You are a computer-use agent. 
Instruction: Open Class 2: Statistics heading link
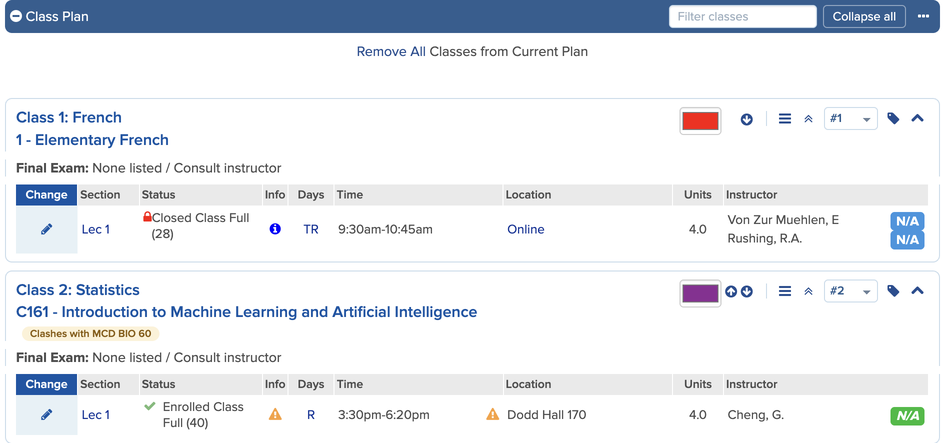78,290
